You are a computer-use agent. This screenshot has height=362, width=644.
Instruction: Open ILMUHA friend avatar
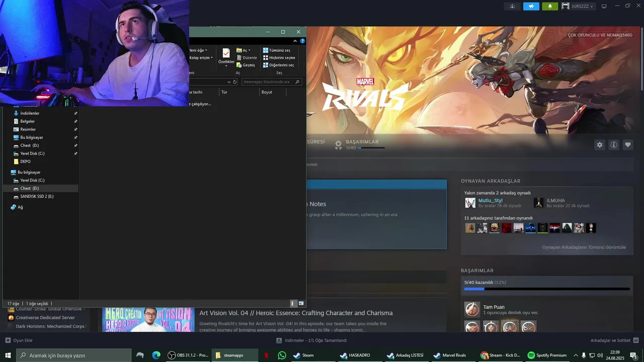point(538,203)
